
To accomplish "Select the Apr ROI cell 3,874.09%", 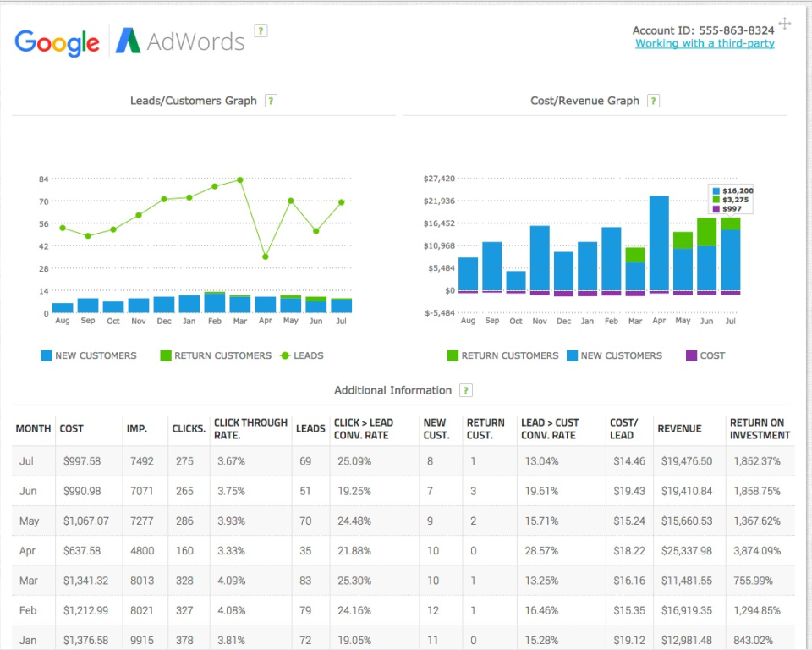I will point(757,550).
